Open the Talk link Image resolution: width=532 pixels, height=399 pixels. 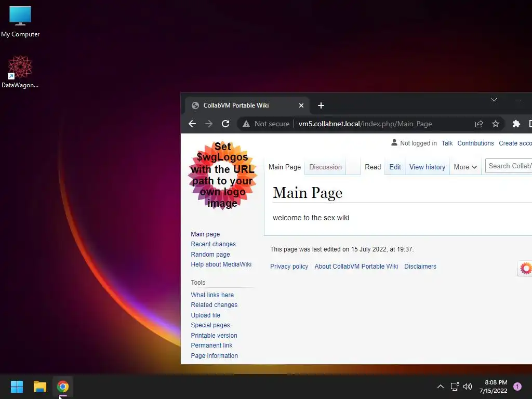point(447,143)
